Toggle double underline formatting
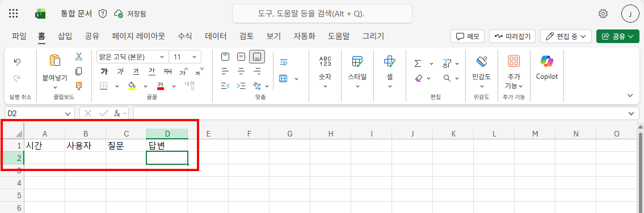The height and width of the screenshot is (213, 644). 151,71
